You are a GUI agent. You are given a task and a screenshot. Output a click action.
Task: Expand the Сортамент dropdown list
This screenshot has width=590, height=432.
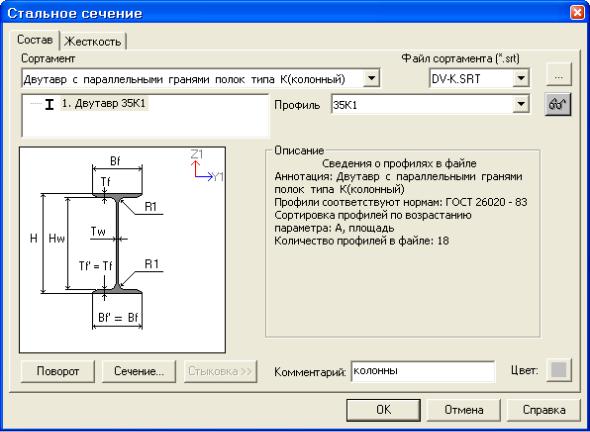tap(371, 79)
